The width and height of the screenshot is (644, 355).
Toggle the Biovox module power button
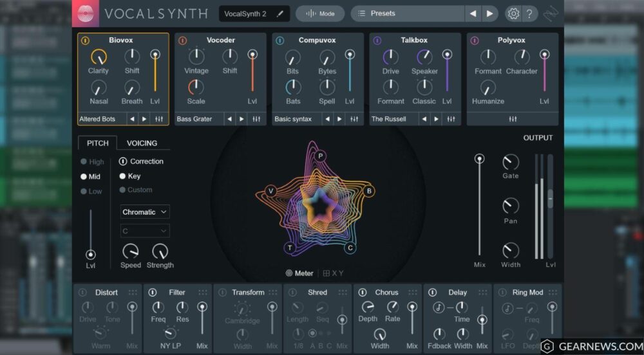coord(85,41)
